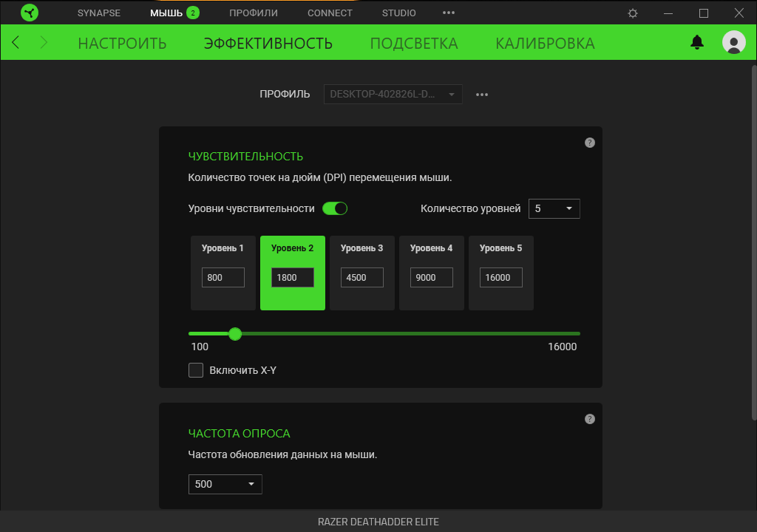Image resolution: width=757 pixels, height=532 pixels.
Task: Switch to the CONNECT tab
Action: tap(330, 13)
